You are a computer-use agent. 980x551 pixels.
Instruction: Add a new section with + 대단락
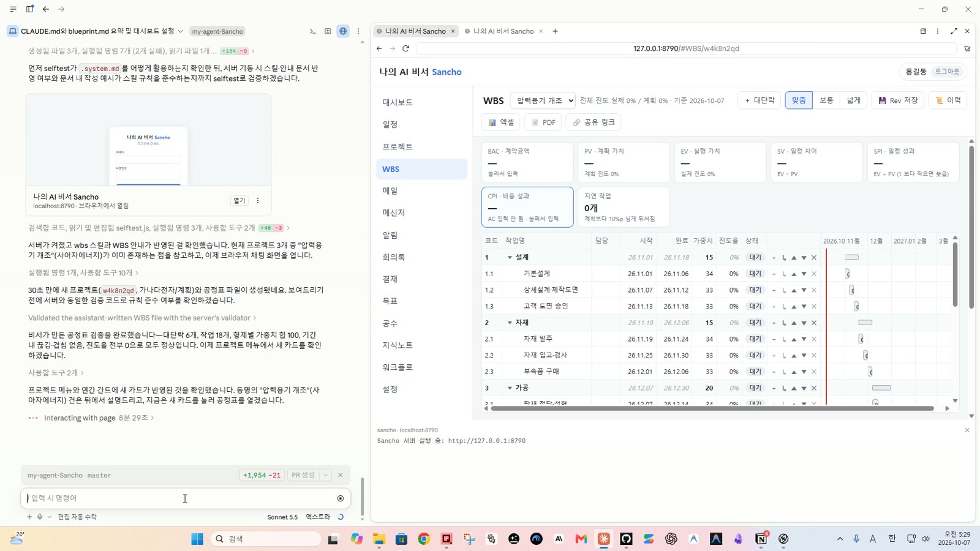(759, 100)
